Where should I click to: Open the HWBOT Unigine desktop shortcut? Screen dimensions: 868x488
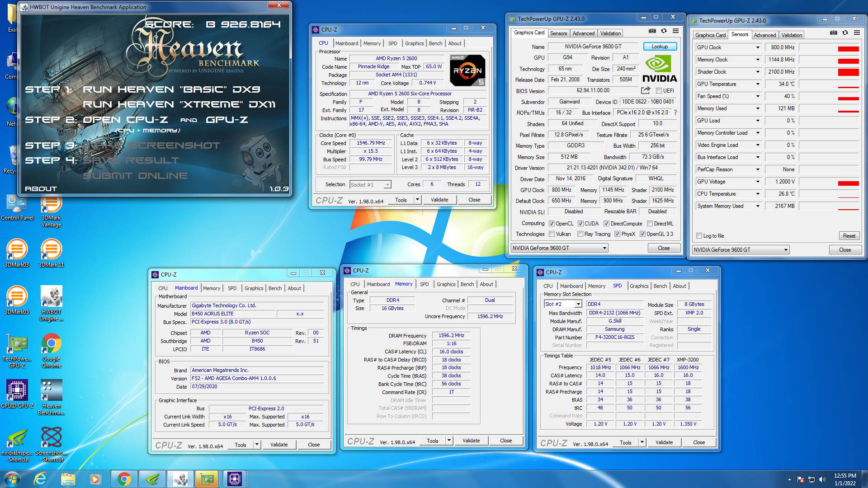point(51,304)
